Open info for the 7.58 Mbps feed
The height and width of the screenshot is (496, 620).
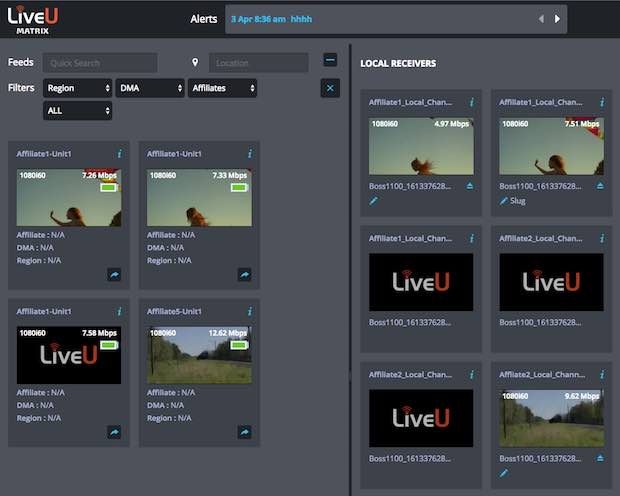pos(119,312)
